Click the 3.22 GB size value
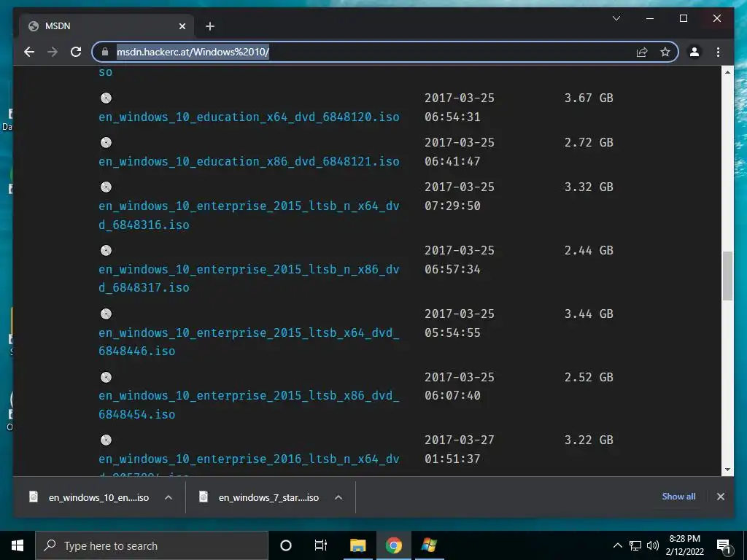 point(589,440)
